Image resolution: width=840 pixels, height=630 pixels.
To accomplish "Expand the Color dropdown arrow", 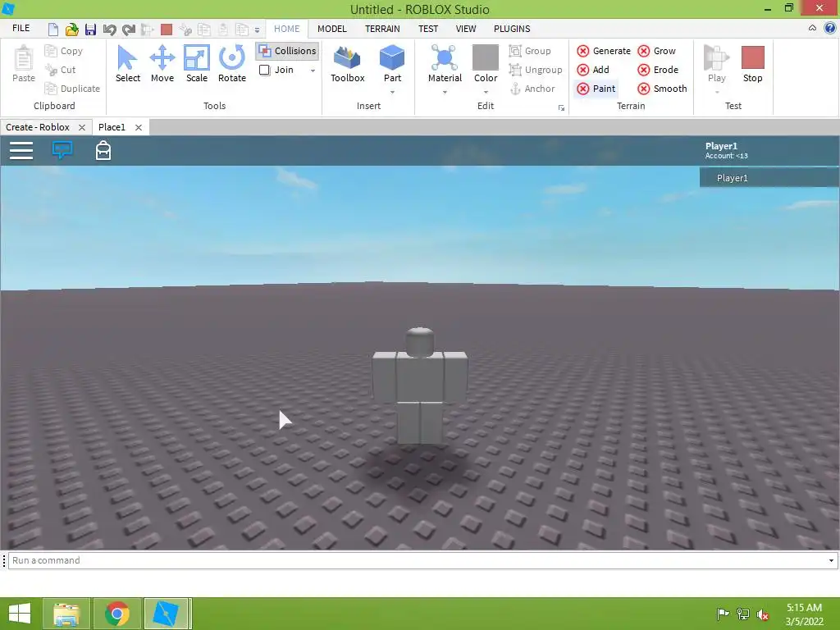I will click(486, 92).
